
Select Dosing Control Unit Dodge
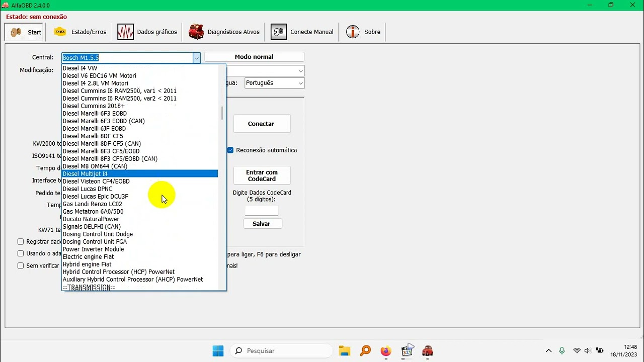click(x=140, y=234)
